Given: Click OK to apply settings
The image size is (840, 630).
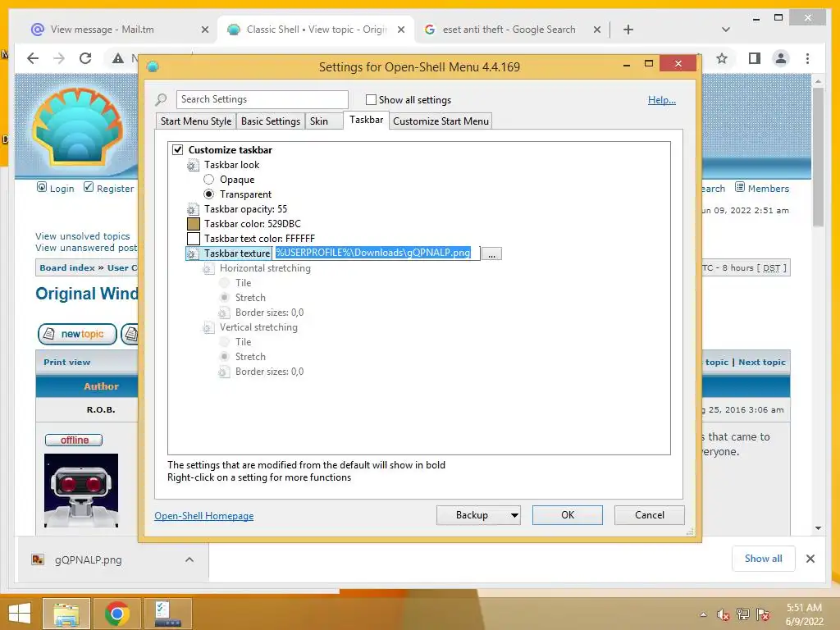Looking at the screenshot, I should pos(568,515).
